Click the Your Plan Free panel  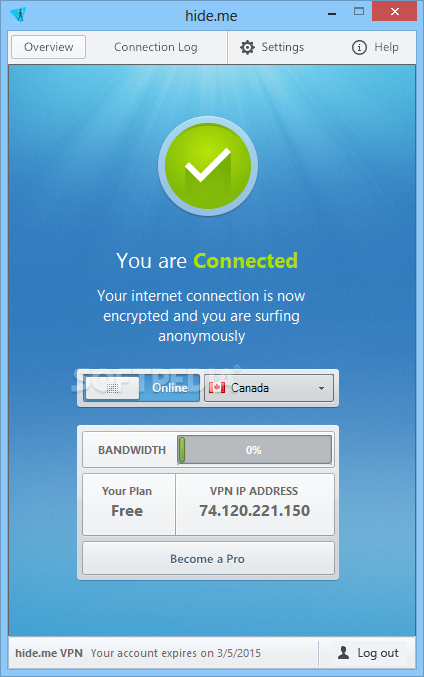[129, 504]
